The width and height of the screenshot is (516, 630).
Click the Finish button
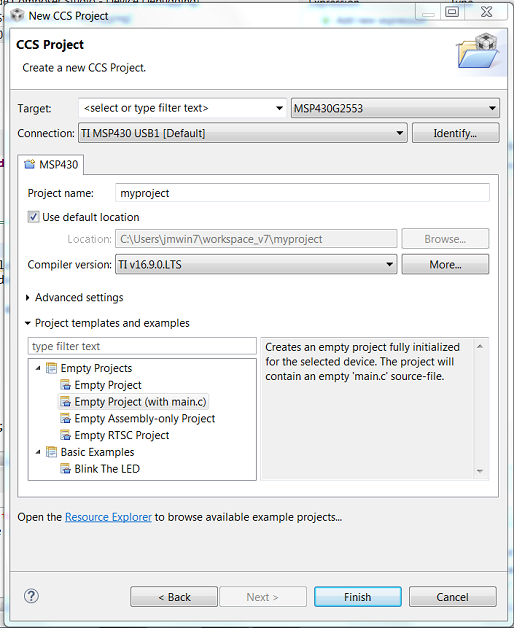(358, 597)
